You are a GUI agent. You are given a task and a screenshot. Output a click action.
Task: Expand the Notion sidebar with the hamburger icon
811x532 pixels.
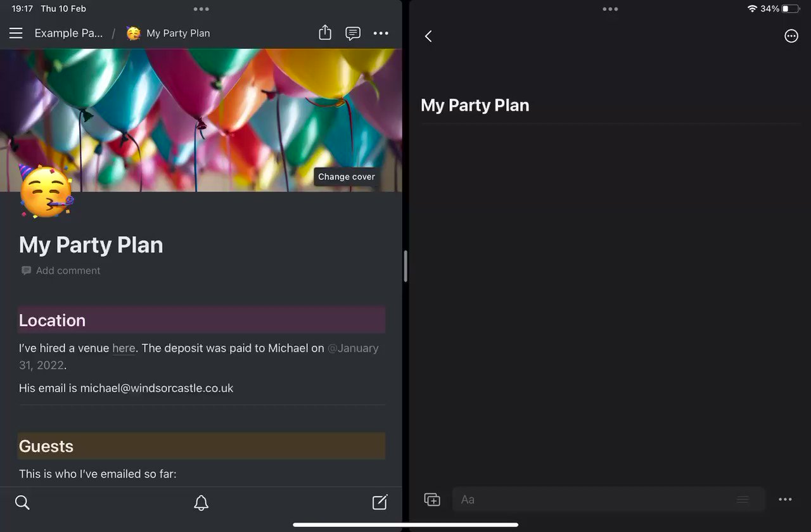click(16, 33)
